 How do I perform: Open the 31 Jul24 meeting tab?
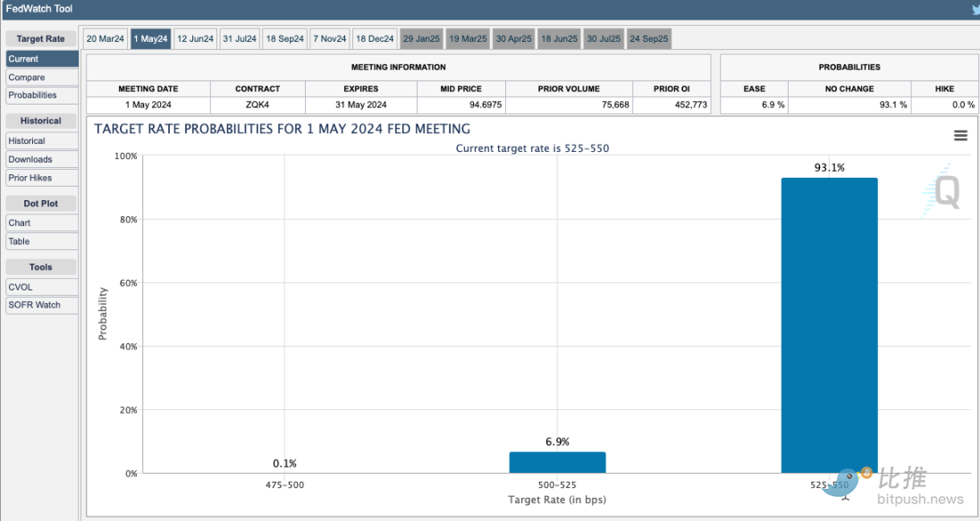pyautogui.click(x=240, y=38)
